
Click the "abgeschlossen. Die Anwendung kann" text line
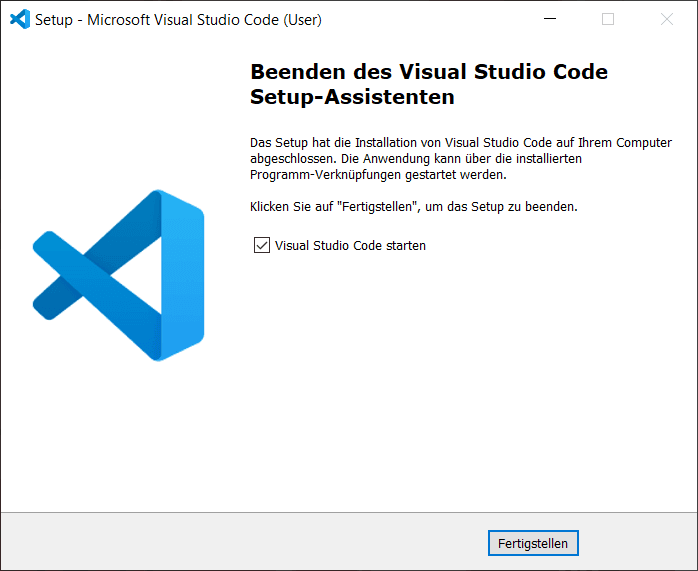click(x=415, y=159)
